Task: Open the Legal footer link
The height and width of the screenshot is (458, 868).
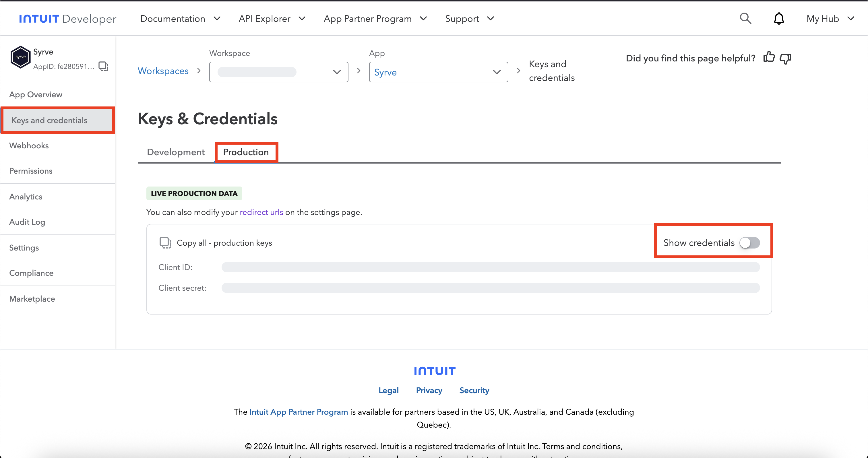Action: pos(389,390)
